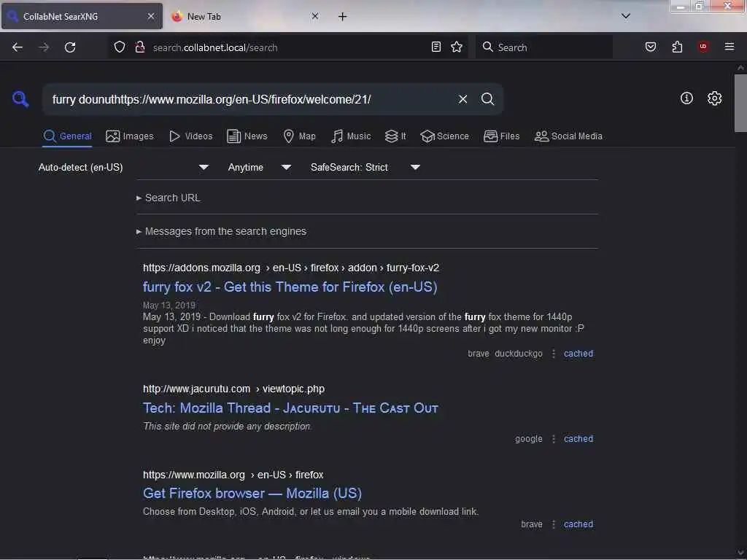Viewport: 747px width, 560px height.
Task: Open Anytime time range dropdown
Action: pos(259,167)
